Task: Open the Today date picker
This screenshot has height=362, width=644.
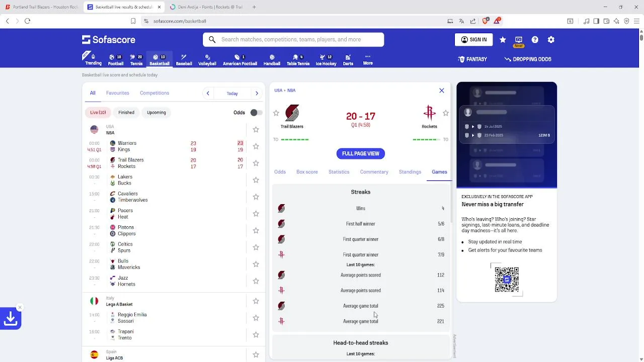Action: tap(232, 94)
